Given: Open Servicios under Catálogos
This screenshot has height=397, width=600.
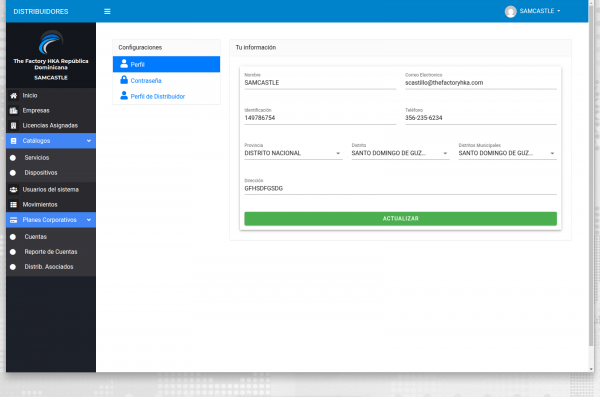Looking at the screenshot, I should click(x=51, y=158).
